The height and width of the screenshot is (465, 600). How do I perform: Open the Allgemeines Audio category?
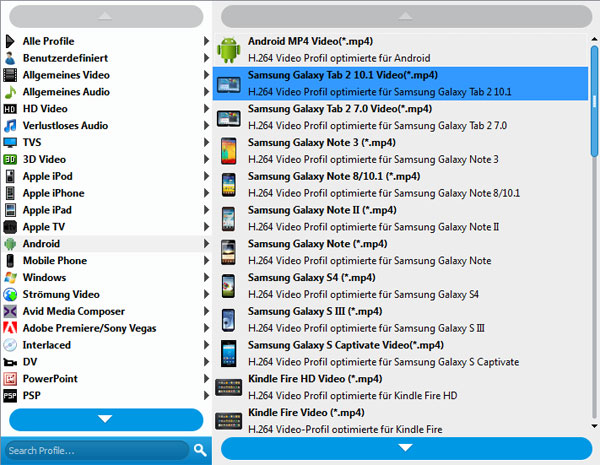tap(106, 92)
